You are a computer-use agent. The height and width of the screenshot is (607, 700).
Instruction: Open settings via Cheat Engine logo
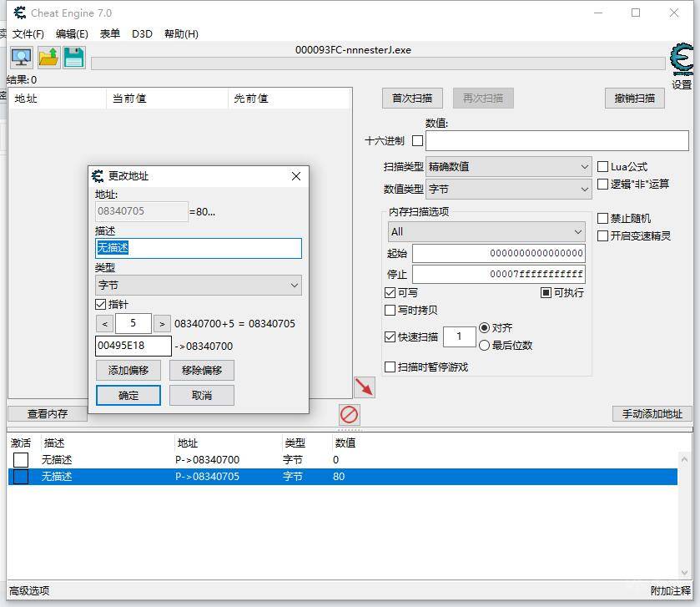(x=682, y=60)
